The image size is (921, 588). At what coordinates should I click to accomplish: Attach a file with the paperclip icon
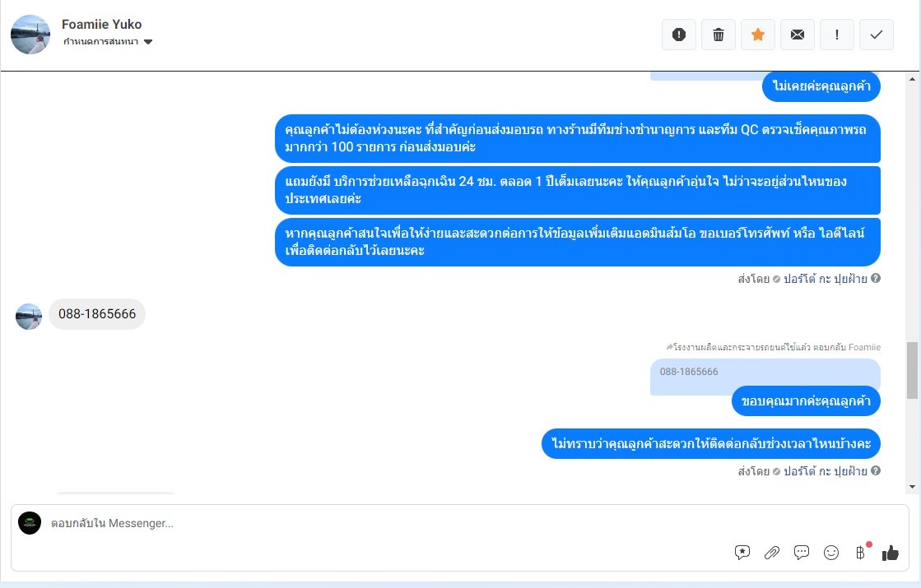click(x=772, y=552)
